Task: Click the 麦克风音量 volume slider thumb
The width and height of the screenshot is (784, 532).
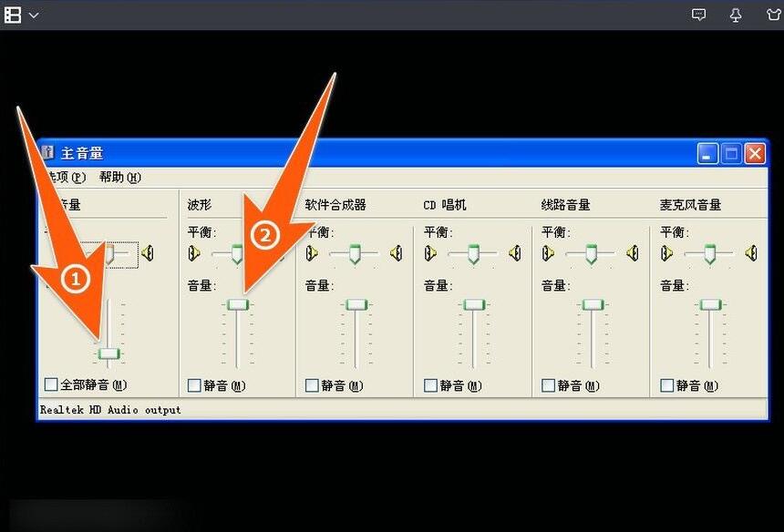Action: 710,304
